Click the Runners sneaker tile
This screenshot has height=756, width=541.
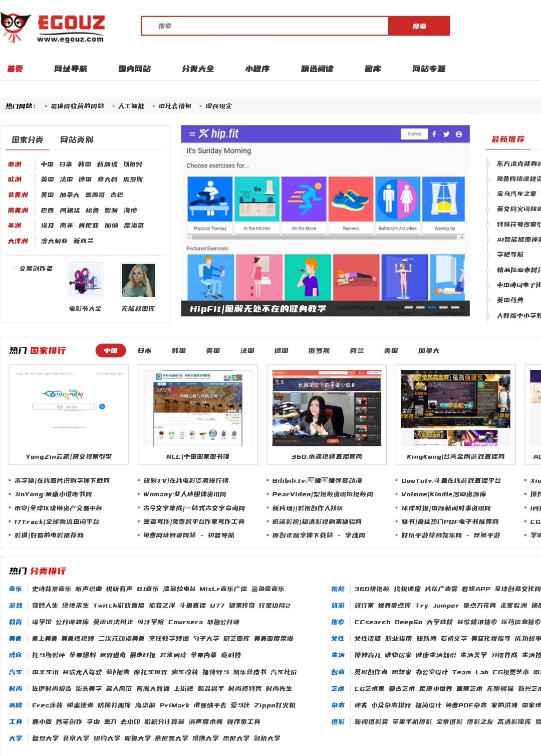click(351, 205)
